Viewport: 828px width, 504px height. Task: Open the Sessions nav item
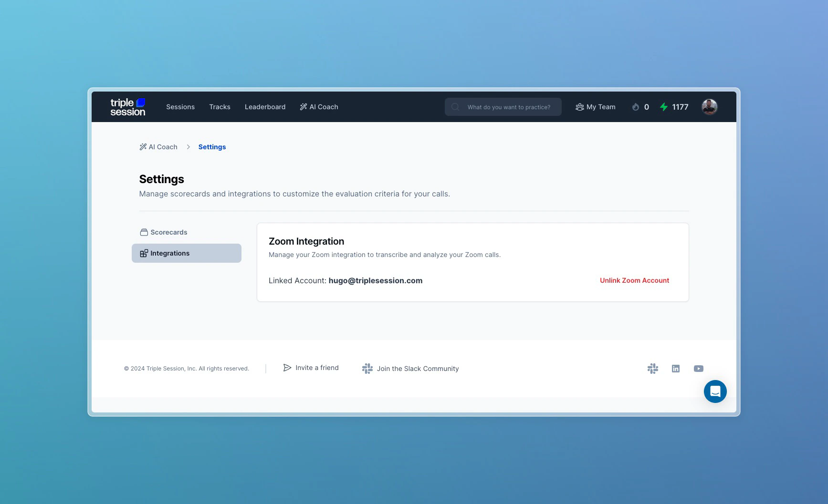click(x=180, y=107)
